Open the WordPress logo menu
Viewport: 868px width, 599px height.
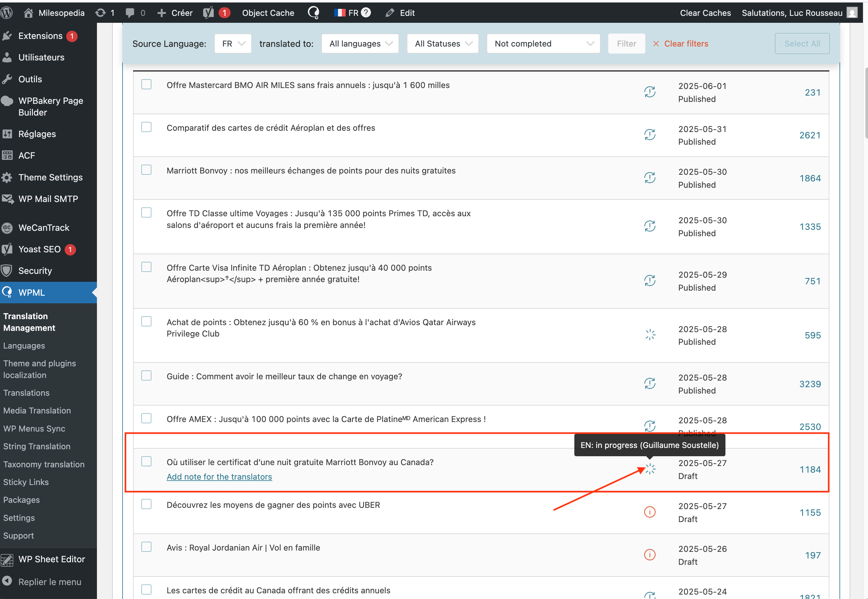tap(7, 13)
